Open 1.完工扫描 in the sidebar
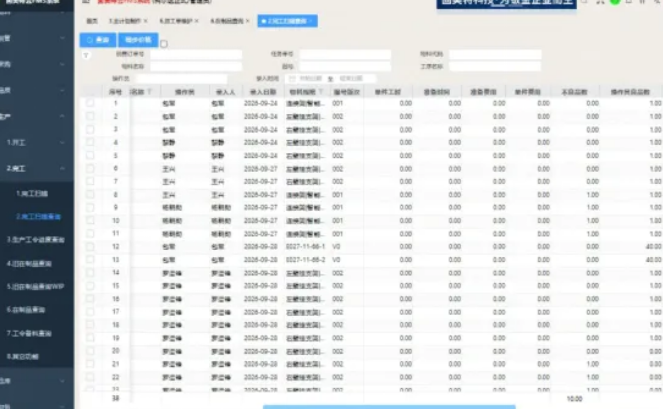663x409 pixels. click(32, 193)
